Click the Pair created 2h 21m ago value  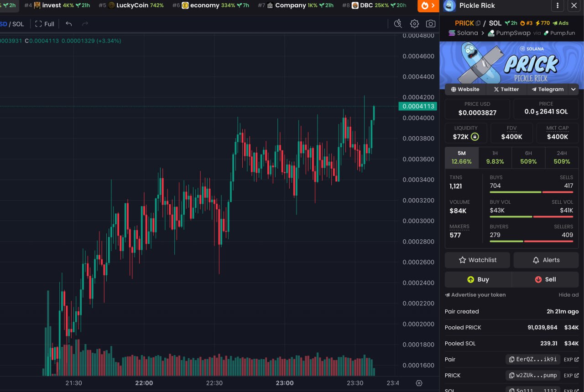(563, 312)
